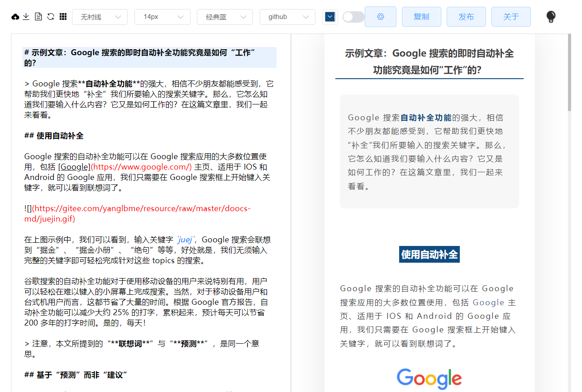The image size is (582, 392).
Task: Click the light bulb night mode icon
Action: coord(550,17)
